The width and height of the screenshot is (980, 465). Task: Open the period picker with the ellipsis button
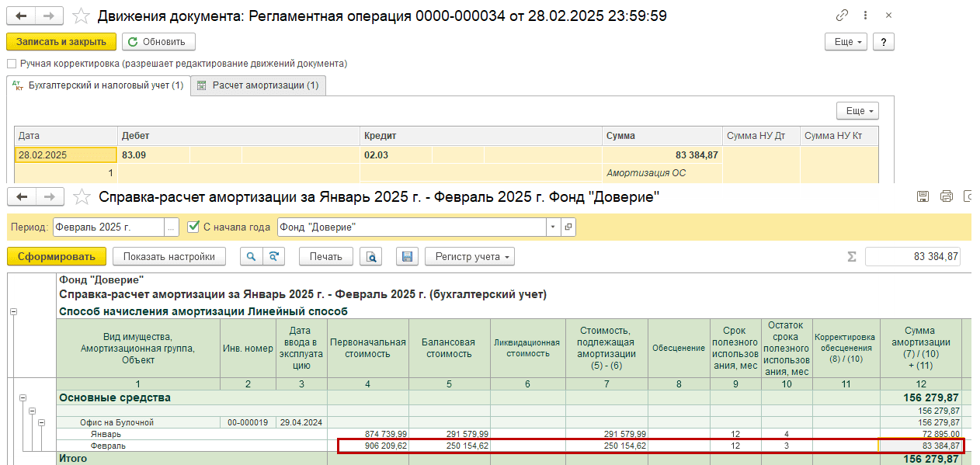[x=172, y=227]
